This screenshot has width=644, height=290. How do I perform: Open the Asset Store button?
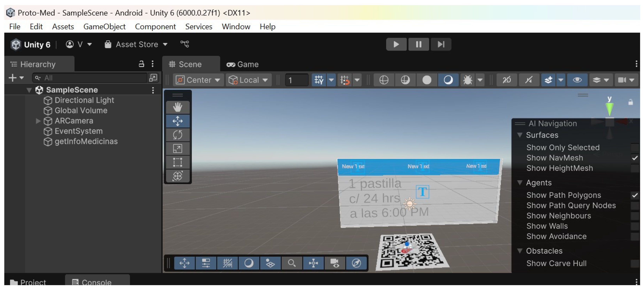click(136, 44)
